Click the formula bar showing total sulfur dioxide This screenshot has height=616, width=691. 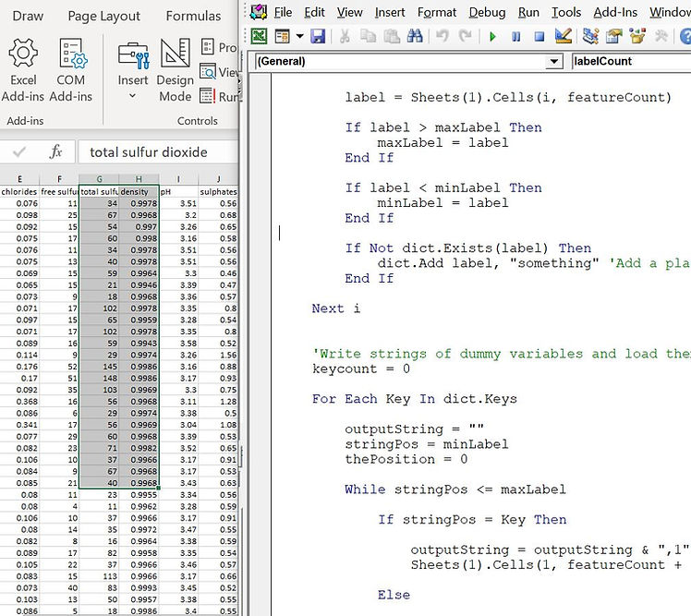(158, 152)
